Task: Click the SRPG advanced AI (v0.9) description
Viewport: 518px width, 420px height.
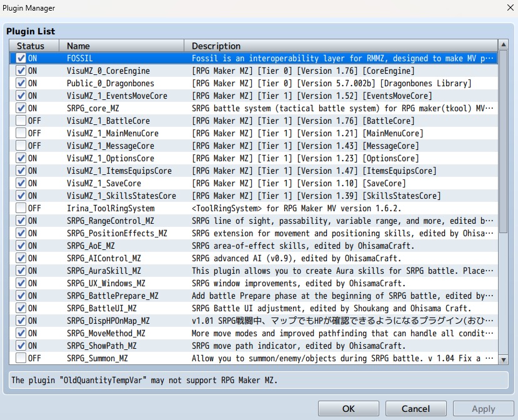Action: [296, 258]
